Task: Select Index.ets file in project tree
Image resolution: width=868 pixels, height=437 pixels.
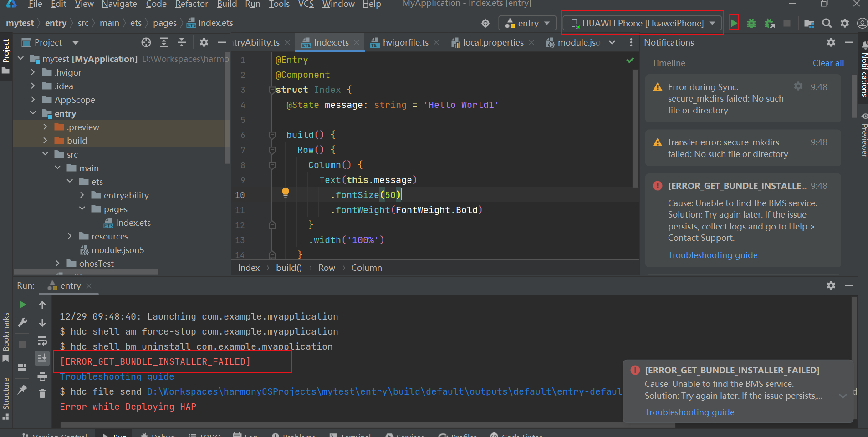Action: point(133,223)
